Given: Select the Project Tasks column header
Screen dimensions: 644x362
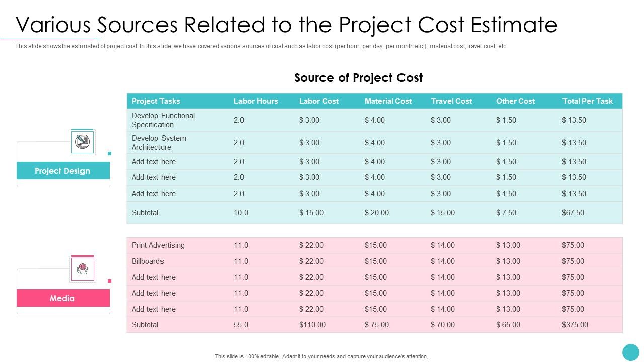Looking at the screenshot, I should pos(156,101).
